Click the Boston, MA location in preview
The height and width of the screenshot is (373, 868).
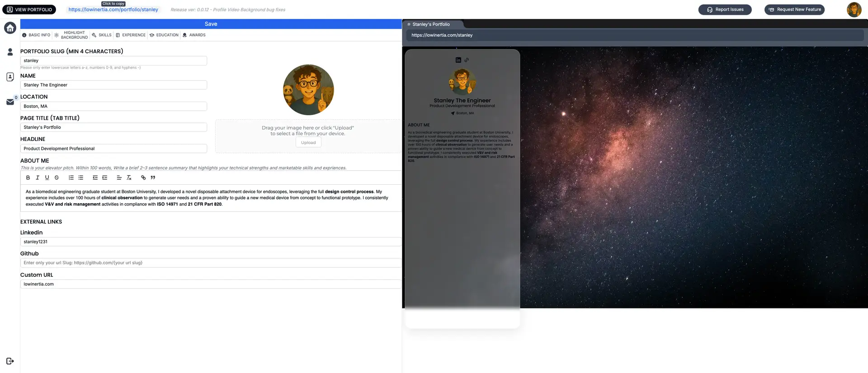point(462,113)
